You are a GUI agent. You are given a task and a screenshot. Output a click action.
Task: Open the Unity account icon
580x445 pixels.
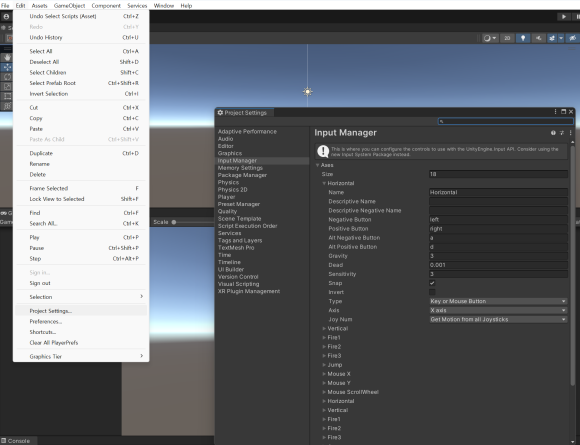click(6, 17)
